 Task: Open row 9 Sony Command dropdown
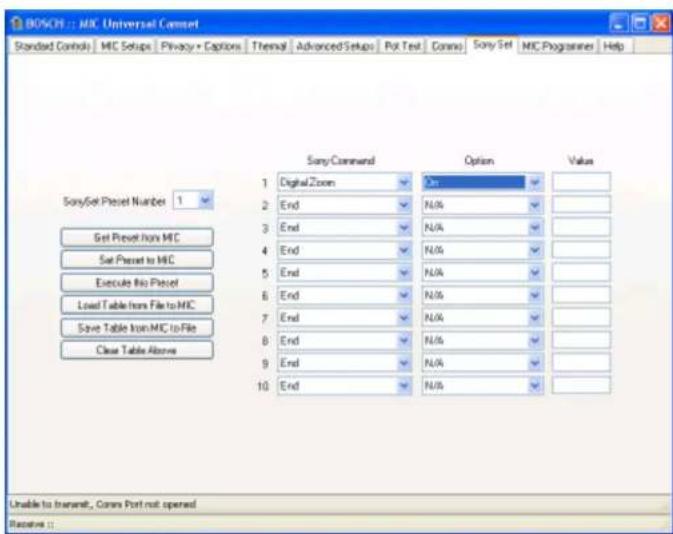[345, 363]
